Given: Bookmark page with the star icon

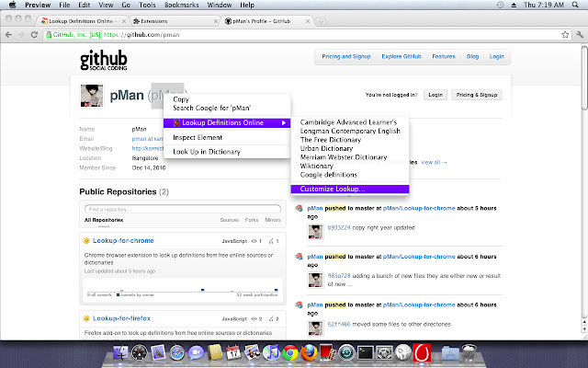Looking at the screenshot, I should [565, 35].
